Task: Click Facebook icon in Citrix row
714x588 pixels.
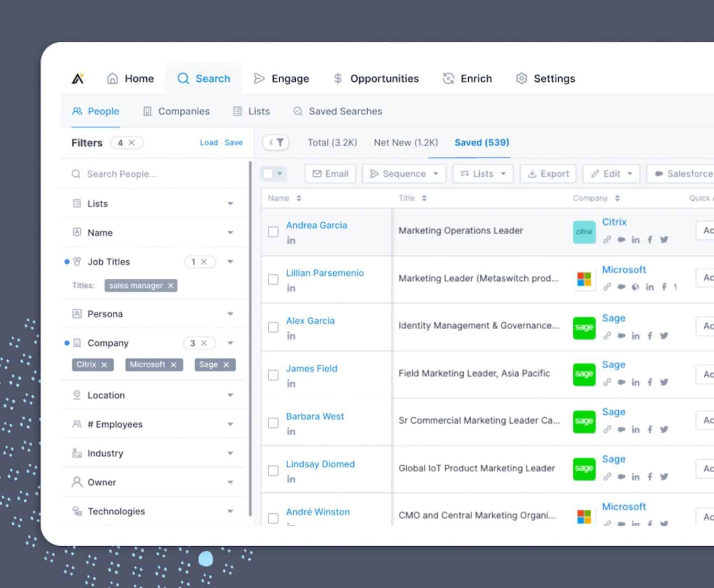Action: (x=650, y=240)
